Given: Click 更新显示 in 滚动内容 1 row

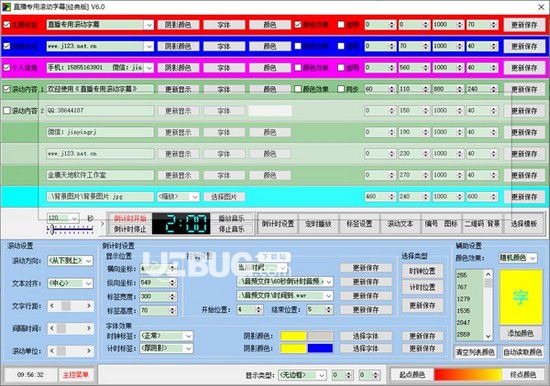Looking at the screenshot, I should pos(178,89).
